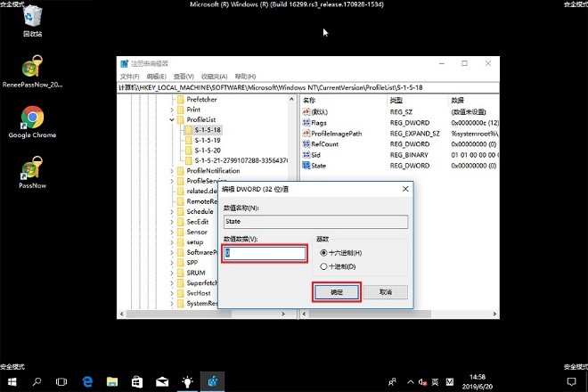Open the Tips lightbulb app on taskbar
Viewport: 588px width, 392px height.
coord(187,382)
